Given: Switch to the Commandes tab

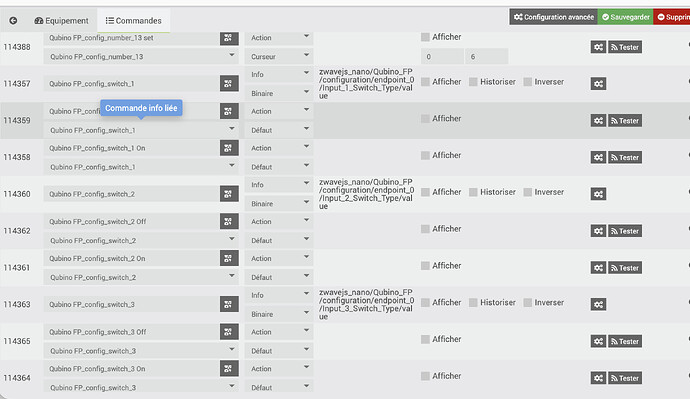Looking at the screenshot, I should pyautogui.click(x=133, y=21).
